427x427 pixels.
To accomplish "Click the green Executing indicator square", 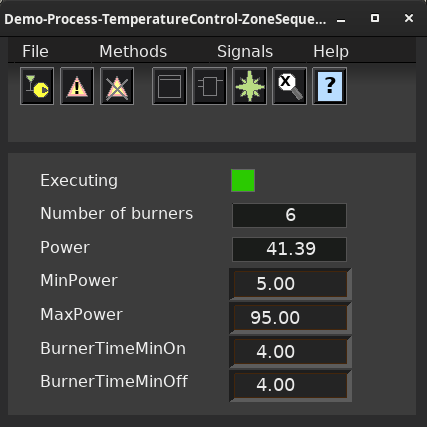I will [243, 180].
